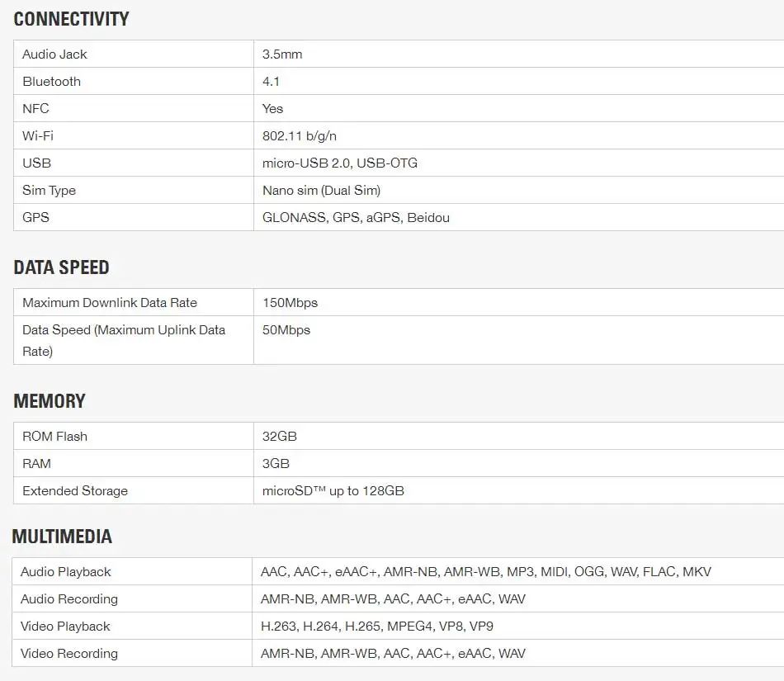The image size is (784, 681).
Task: Click Audio Recording formats value
Action: pyautogui.click(x=393, y=599)
